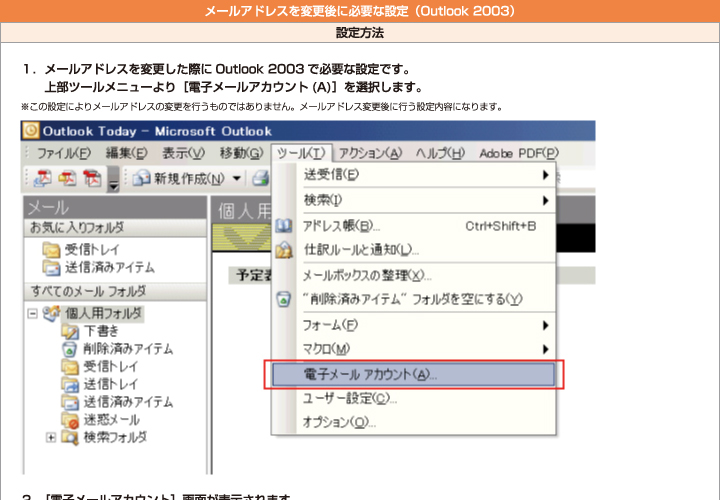720x500 pixels.
Task: Click the address book icon in Tools menu
Action: (284, 226)
